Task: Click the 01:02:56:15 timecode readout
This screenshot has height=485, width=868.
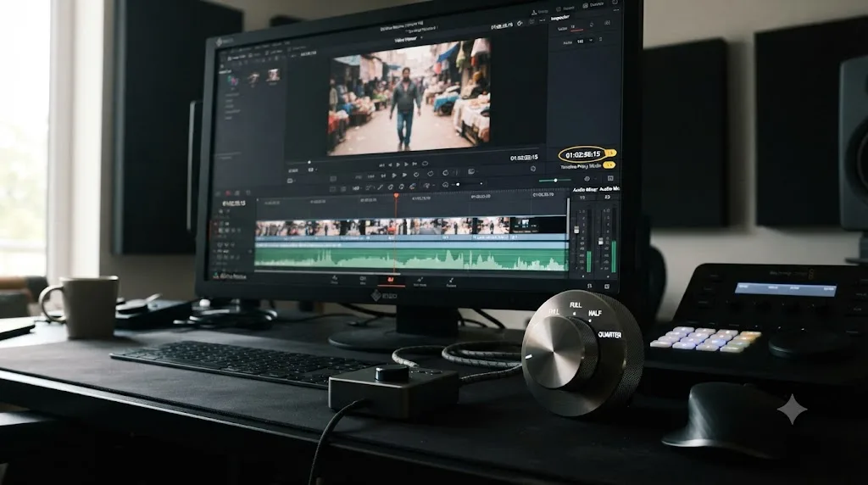Action: pyautogui.click(x=582, y=154)
